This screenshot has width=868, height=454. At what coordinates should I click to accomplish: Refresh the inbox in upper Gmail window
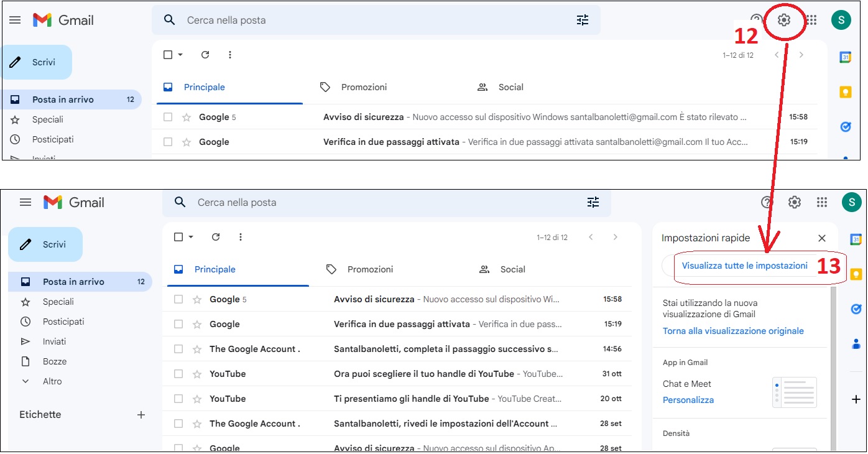pyautogui.click(x=205, y=55)
